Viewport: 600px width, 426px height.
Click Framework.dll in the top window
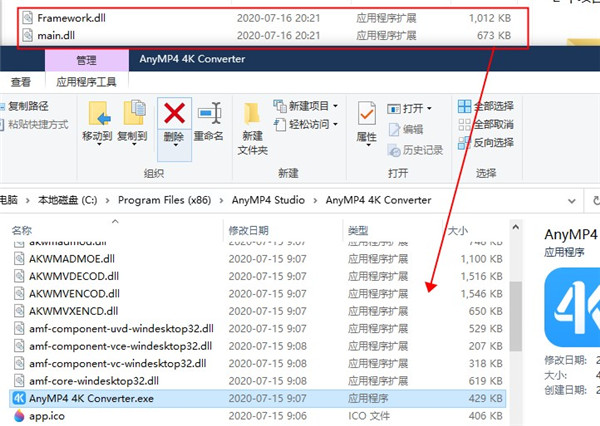point(71,18)
